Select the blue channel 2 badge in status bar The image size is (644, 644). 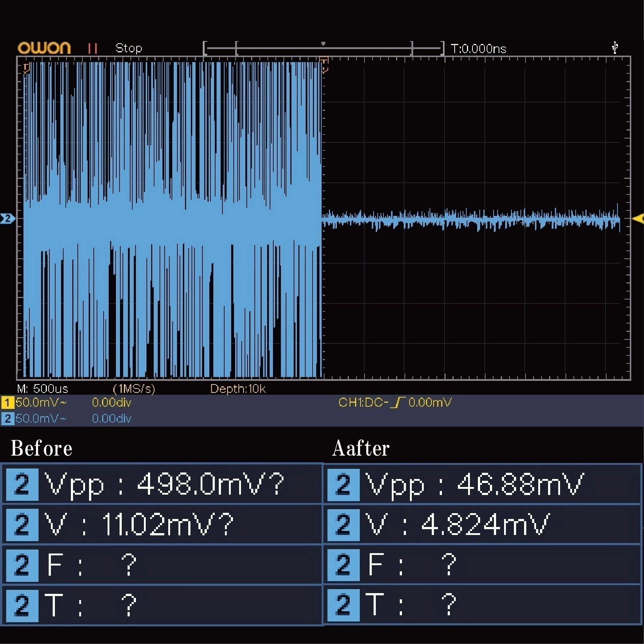7,419
